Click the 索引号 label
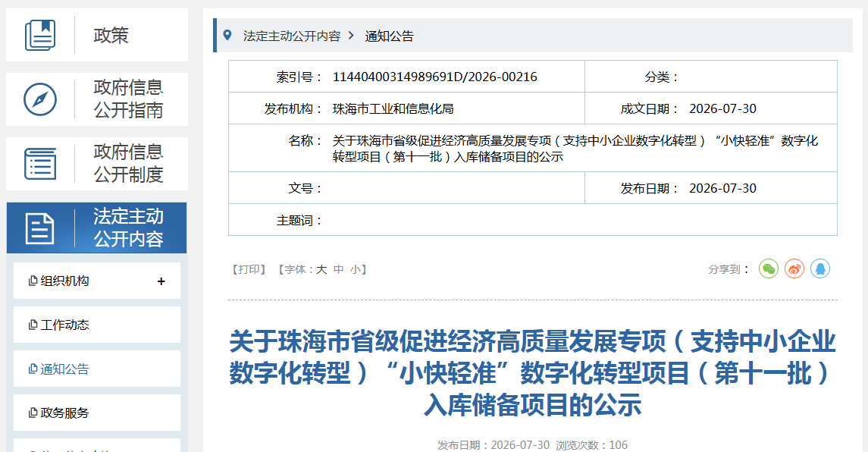Image resolution: width=868 pixels, height=452 pixels. 299,77
